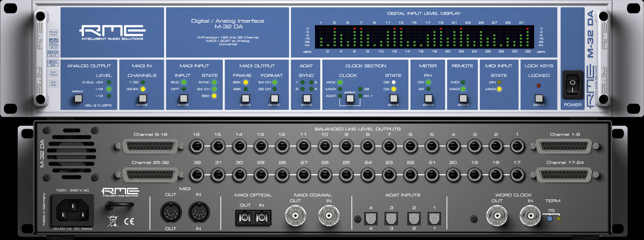The width and height of the screenshot is (644, 240).
Task: Click the D-Sub +24 level LED
Action: click(109, 82)
